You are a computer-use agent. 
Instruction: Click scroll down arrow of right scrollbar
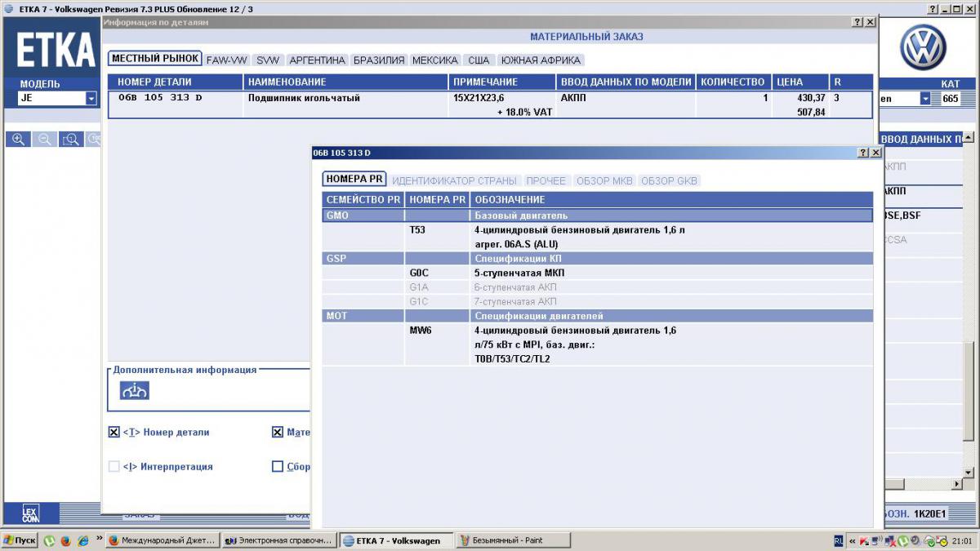pos(969,472)
